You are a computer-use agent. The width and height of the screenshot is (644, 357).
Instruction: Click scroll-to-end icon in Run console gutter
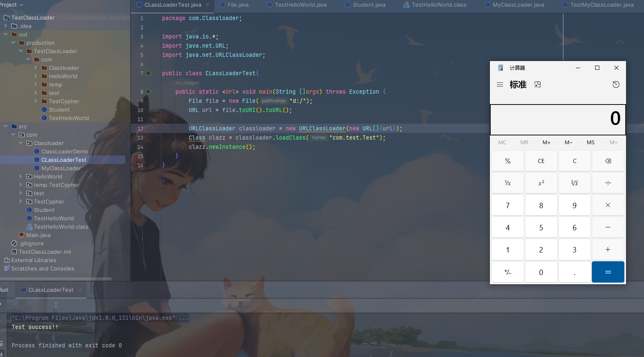click(1, 353)
